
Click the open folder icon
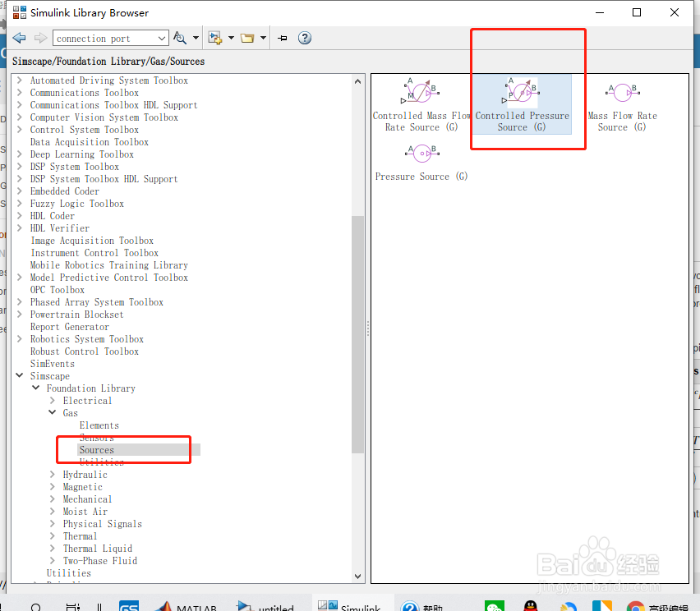tap(247, 38)
